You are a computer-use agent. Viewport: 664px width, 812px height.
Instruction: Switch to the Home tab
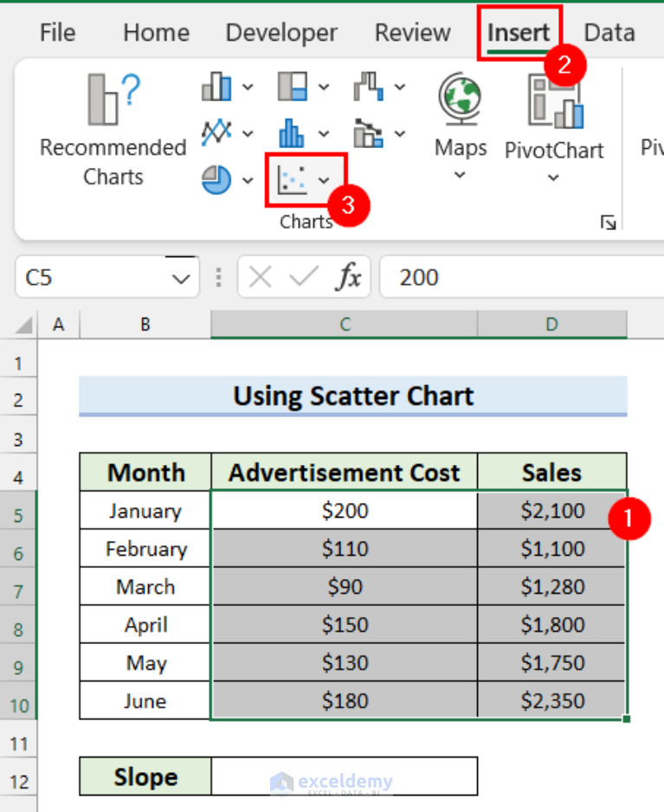tap(156, 33)
